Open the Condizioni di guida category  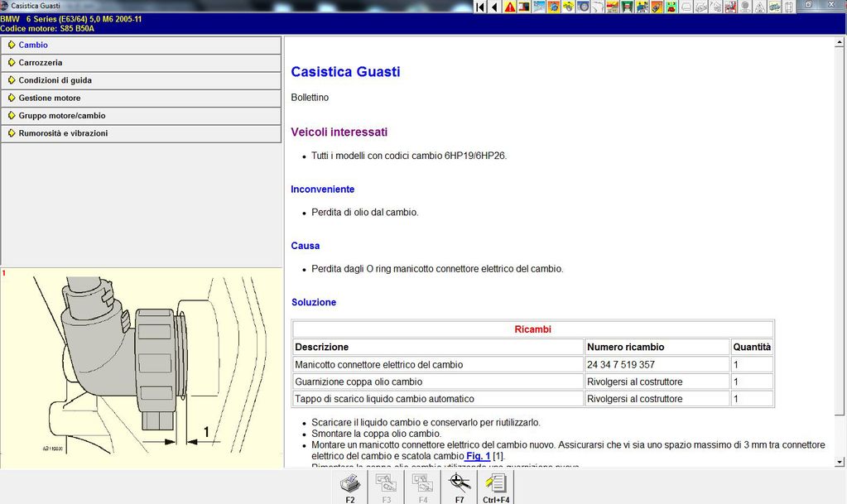click(x=141, y=80)
